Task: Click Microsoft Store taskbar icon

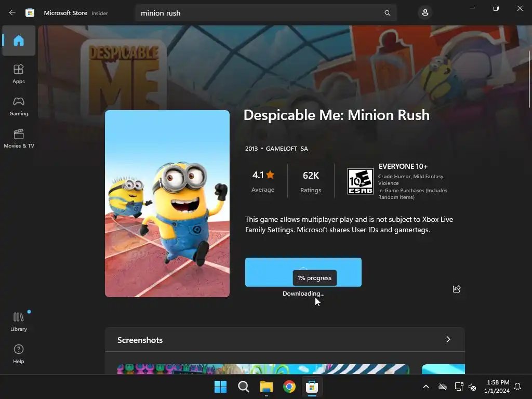Action: click(x=312, y=387)
